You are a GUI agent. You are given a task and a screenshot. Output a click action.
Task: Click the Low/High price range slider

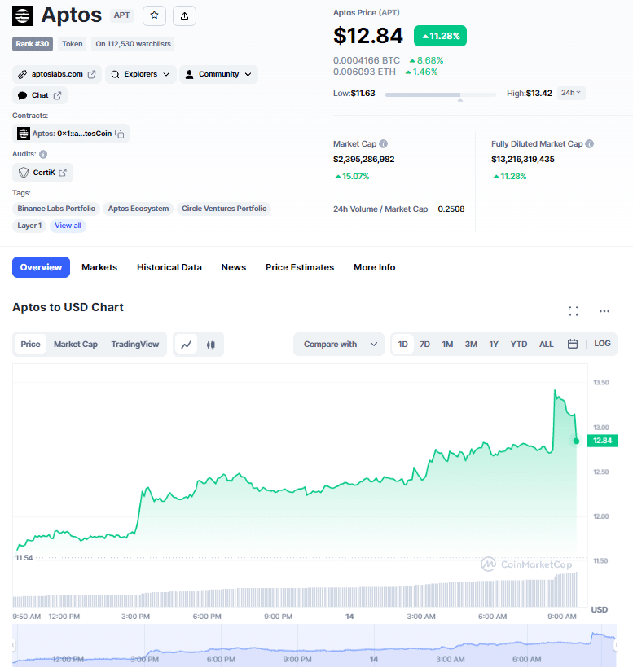point(441,94)
